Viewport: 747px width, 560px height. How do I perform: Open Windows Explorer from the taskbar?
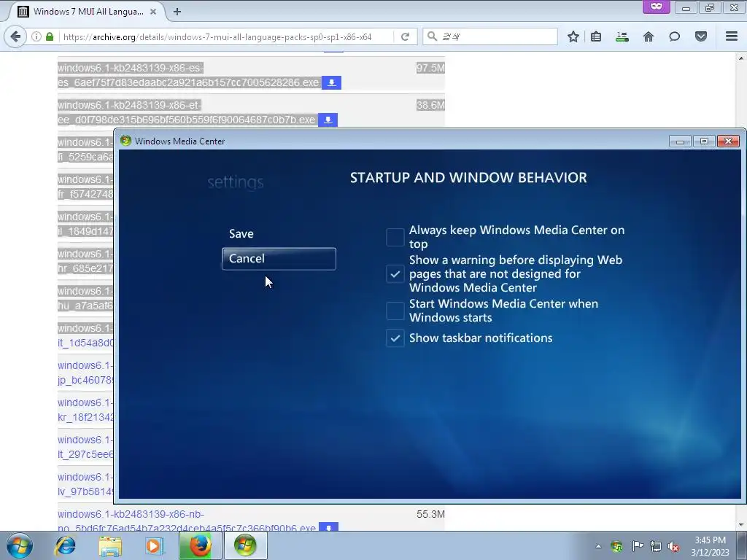coord(110,545)
